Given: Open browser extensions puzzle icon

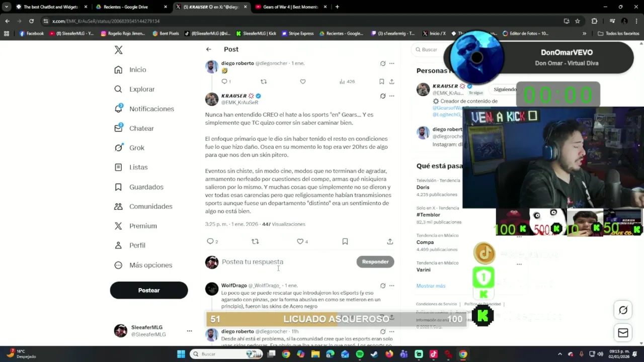Looking at the screenshot, I should click(x=594, y=21).
